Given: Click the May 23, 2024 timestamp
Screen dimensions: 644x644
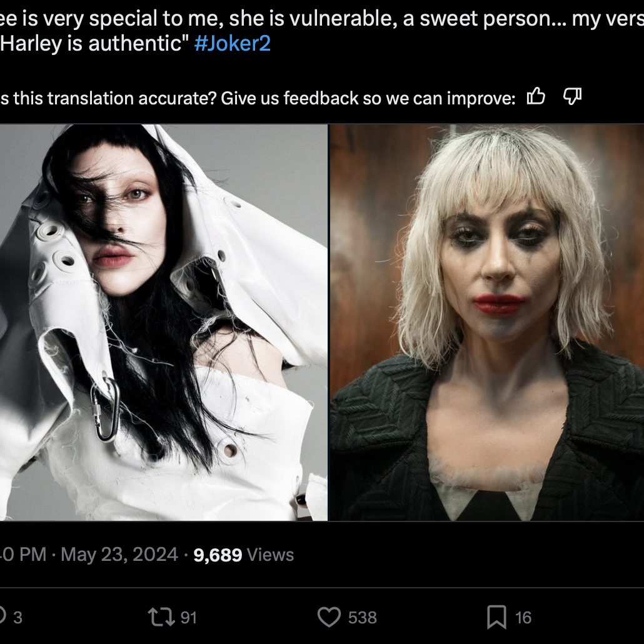Looking at the screenshot, I should pyautogui.click(x=119, y=555).
